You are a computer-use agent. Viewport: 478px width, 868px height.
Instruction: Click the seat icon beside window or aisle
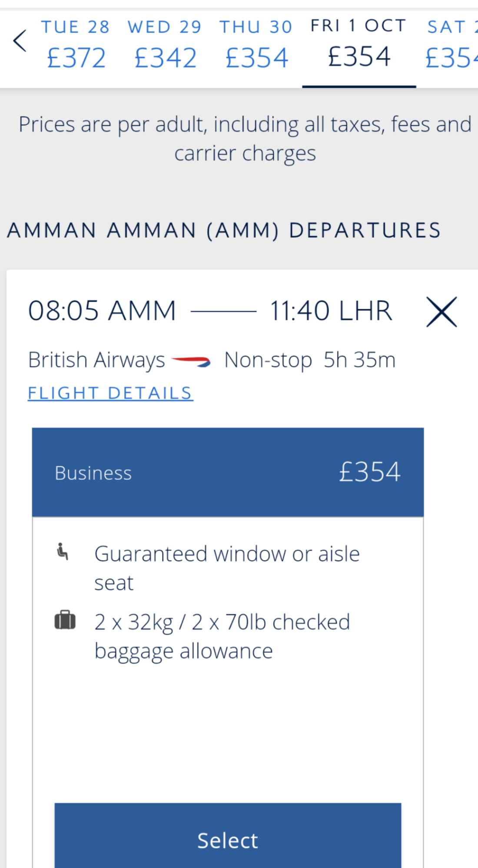tap(63, 551)
